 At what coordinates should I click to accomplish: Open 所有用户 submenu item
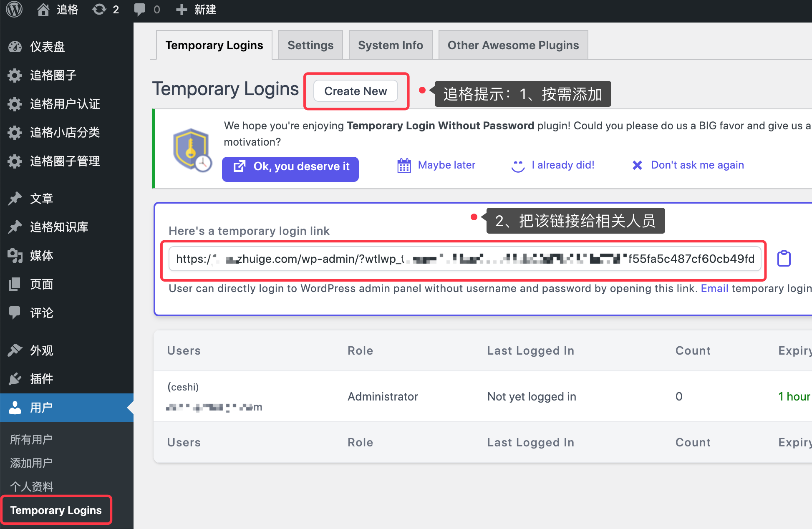[31, 440]
